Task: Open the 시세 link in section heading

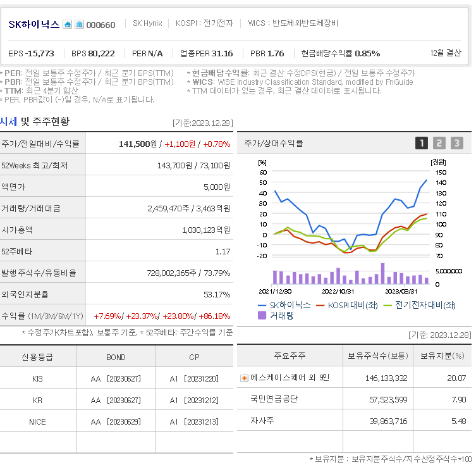Action: (8, 121)
